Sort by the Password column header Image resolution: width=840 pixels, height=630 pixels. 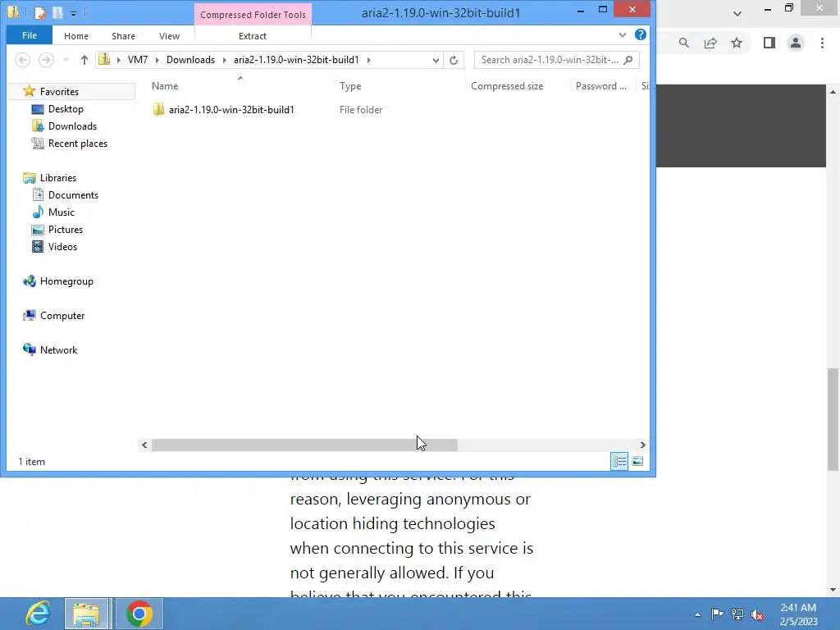point(601,85)
